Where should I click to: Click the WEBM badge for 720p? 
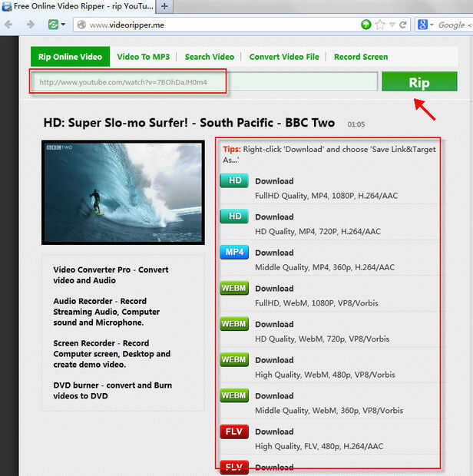[234, 324]
